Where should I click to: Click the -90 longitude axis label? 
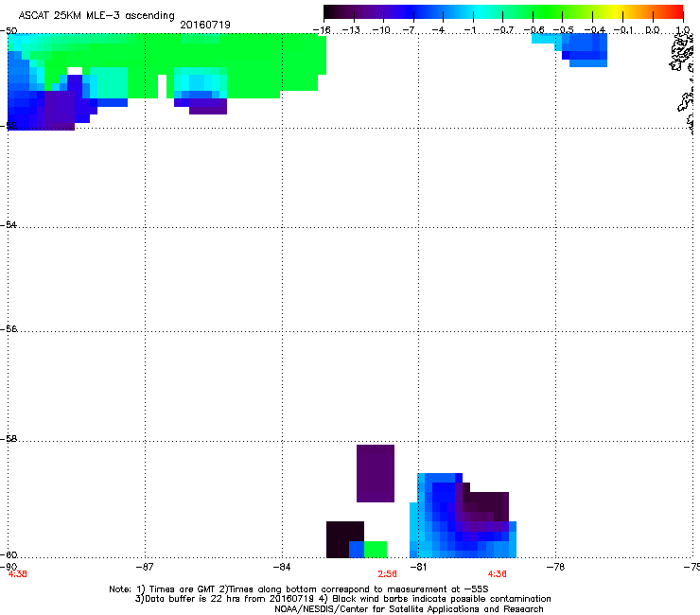tap(9, 567)
